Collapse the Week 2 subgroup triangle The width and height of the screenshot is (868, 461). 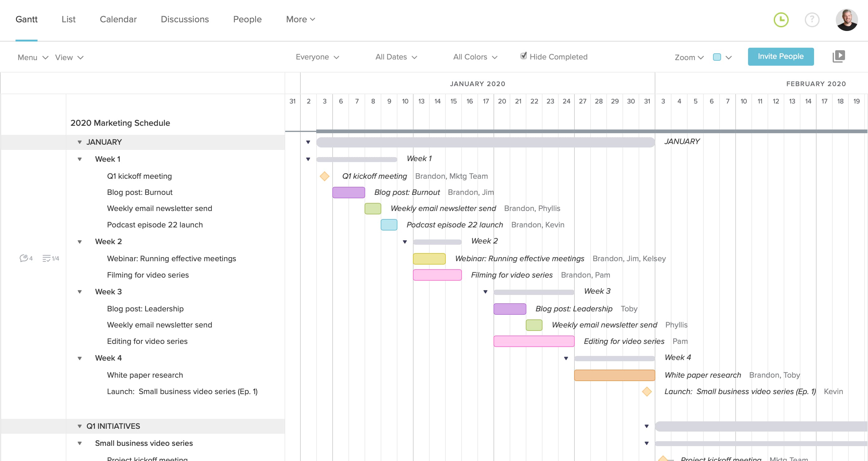tap(80, 242)
